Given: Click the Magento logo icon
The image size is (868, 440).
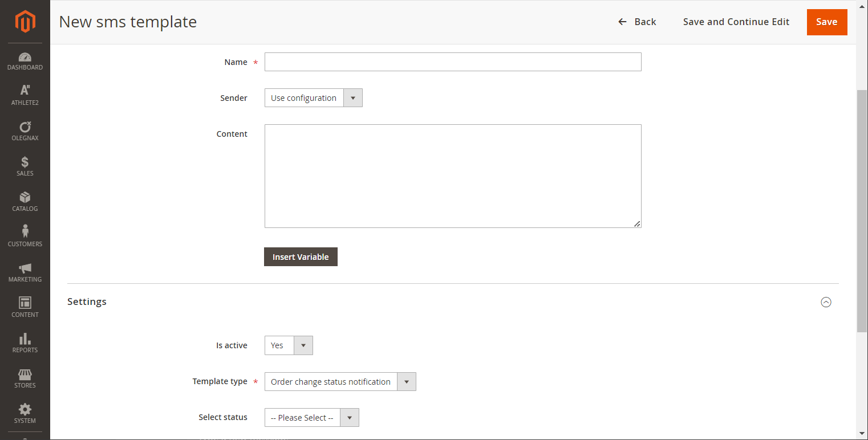Looking at the screenshot, I should (x=25, y=22).
